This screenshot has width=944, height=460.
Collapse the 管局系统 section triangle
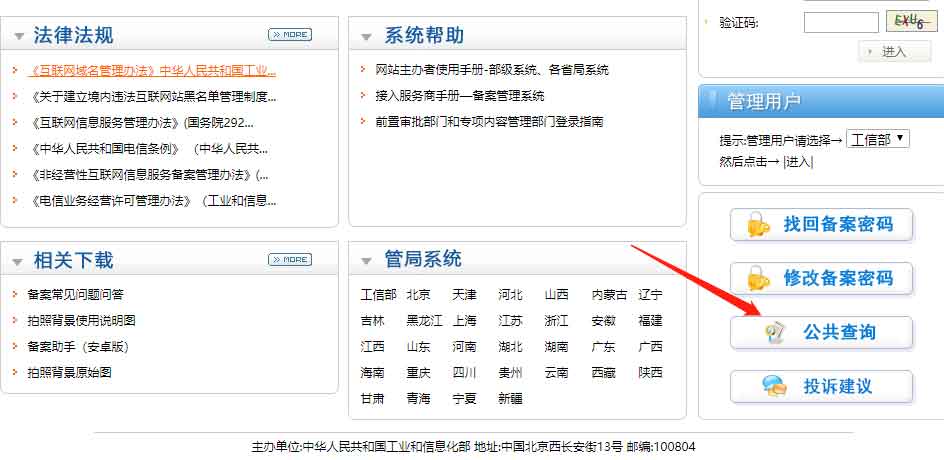coord(366,262)
